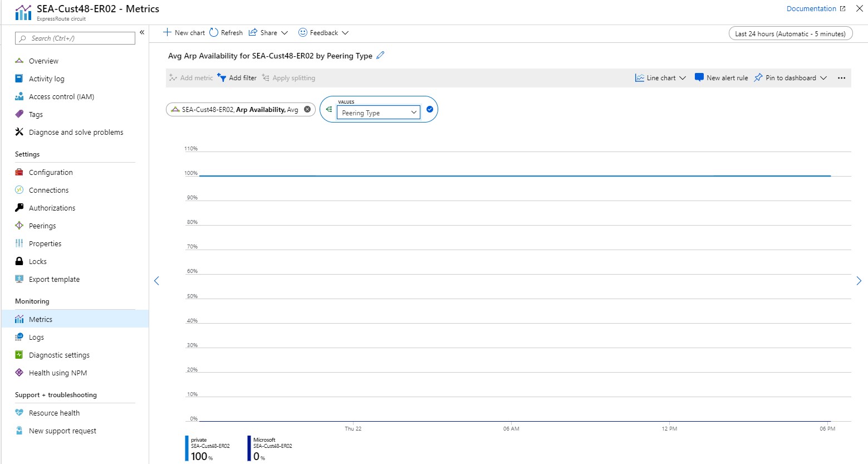Image resolution: width=868 pixels, height=464 pixels.
Task: Open the Line chart type dropdown
Action: tap(660, 77)
